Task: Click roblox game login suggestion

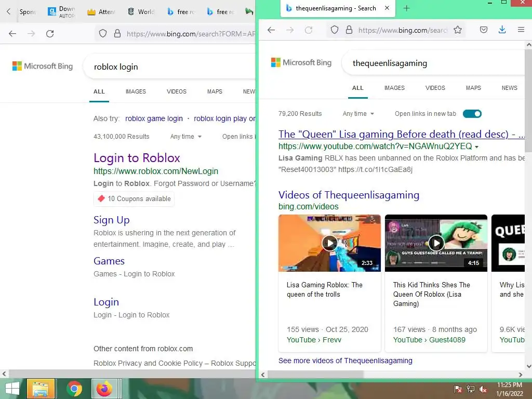Action: 154,118
